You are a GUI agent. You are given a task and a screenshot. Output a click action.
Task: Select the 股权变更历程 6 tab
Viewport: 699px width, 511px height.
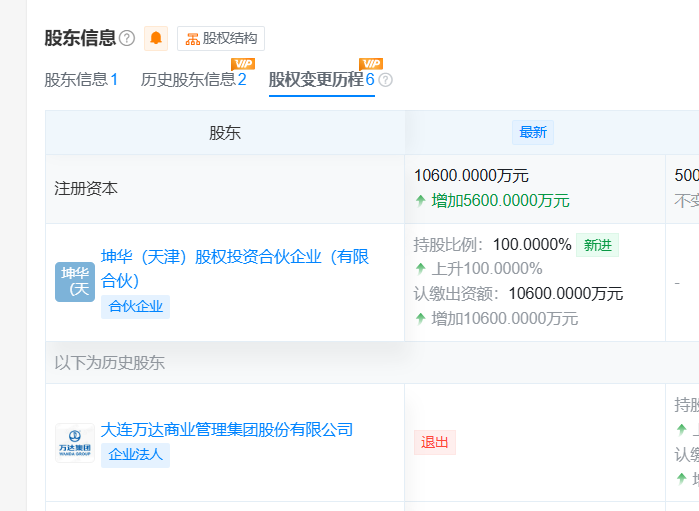pos(321,80)
